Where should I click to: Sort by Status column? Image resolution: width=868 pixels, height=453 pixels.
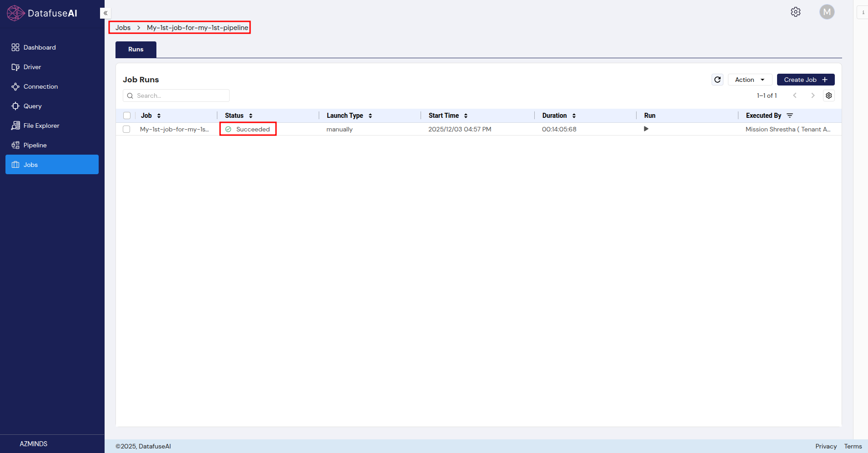(251, 116)
